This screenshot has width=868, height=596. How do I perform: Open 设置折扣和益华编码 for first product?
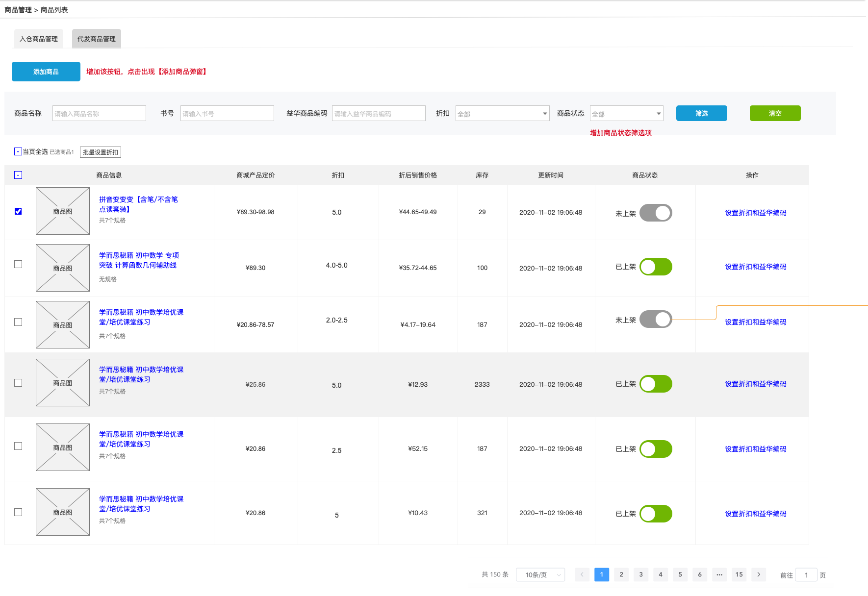click(756, 213)
